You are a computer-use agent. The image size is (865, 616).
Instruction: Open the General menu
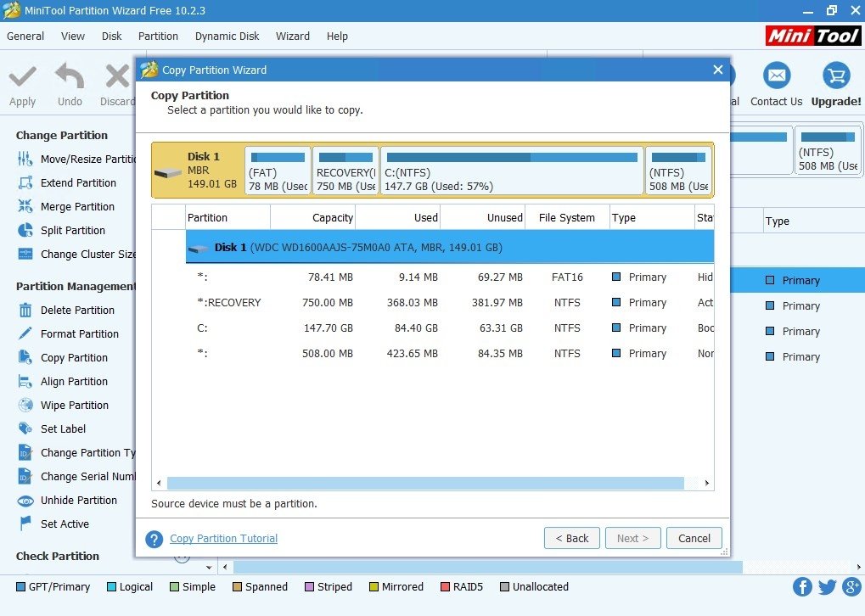point(25,36)
